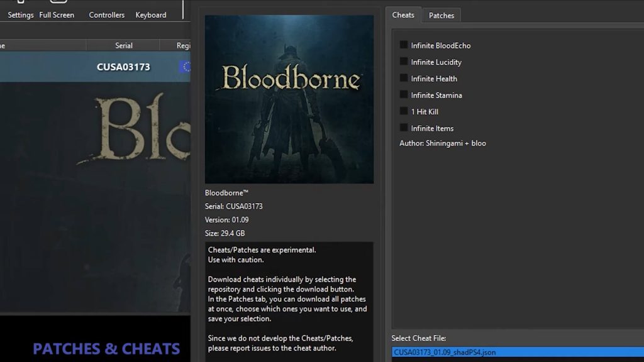
Task: Select the Cheats tab
Action: click(403, 15)
